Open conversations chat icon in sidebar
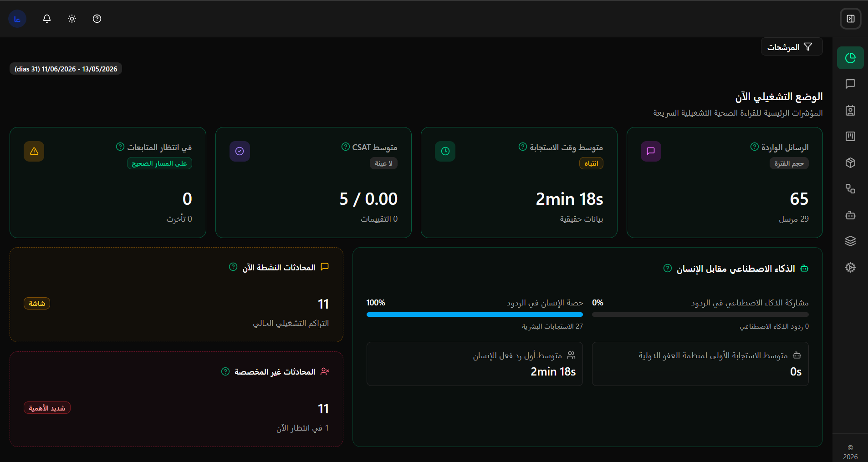The image size is (868, 462). tap(850, 84)
